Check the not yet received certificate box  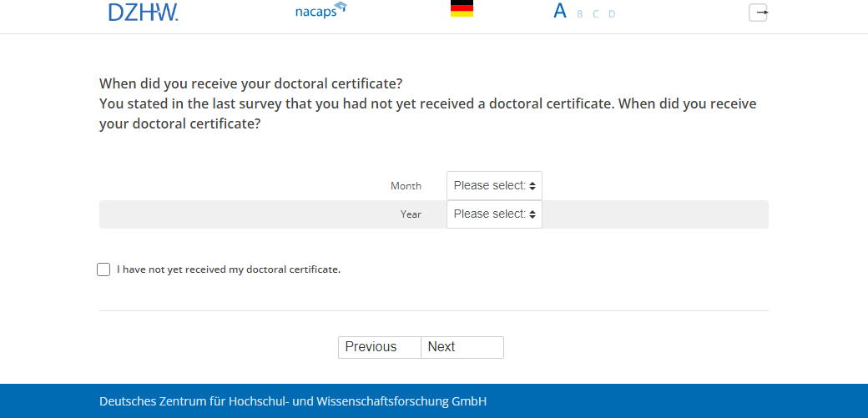click(103, 269)
